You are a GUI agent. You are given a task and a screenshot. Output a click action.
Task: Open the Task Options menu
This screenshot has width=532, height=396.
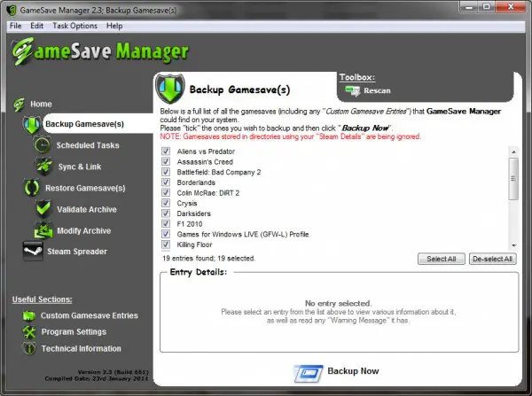click(x=74, y=26)
